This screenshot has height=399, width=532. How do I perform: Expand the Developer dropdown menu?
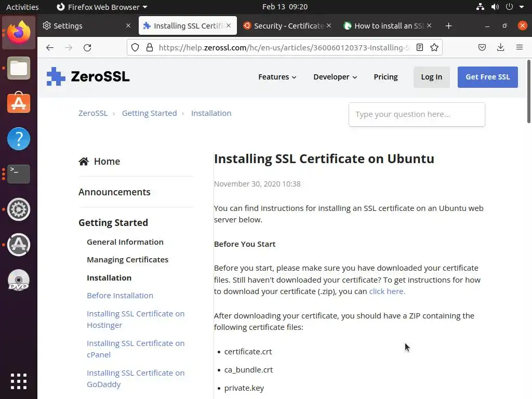click(x=335, y=77)
